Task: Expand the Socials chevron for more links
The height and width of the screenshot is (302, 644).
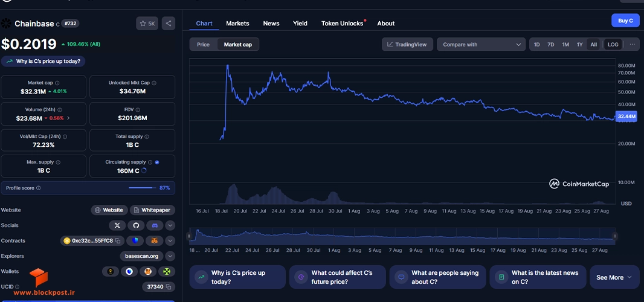Action: pyautogui.click(x=170, y=225)
